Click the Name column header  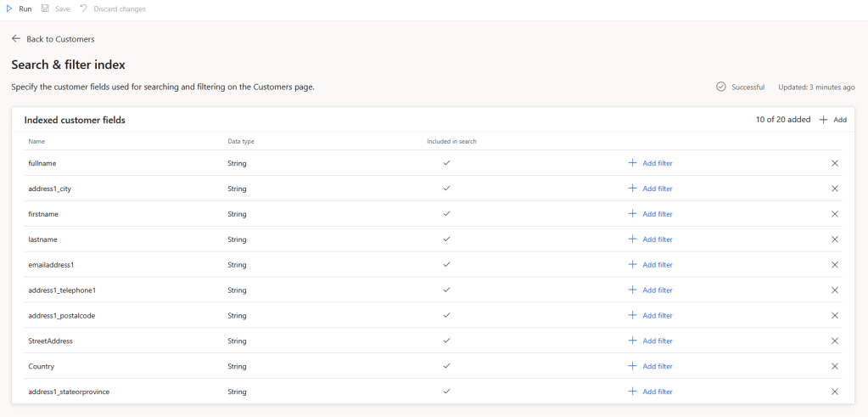(x=36, y=141)
